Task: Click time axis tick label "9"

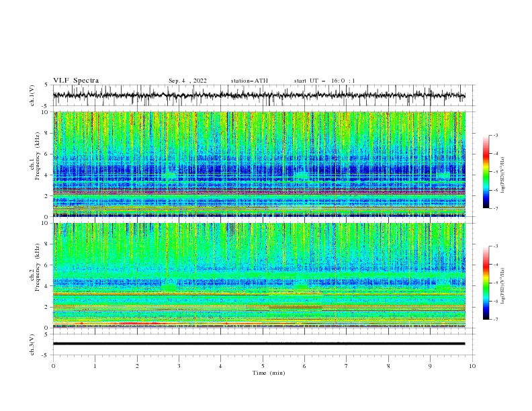Action: (430, 366)
